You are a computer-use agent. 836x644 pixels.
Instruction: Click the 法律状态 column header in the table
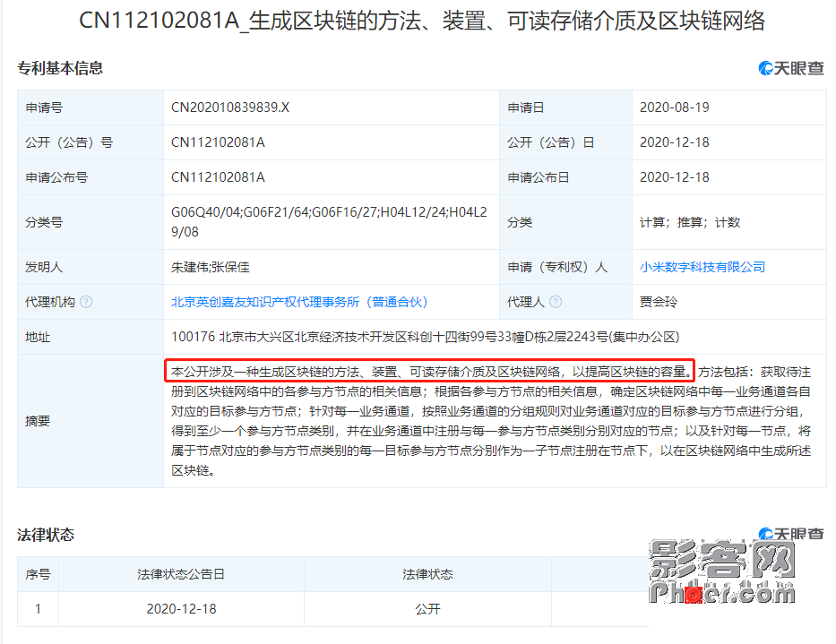tap(427, 574)
